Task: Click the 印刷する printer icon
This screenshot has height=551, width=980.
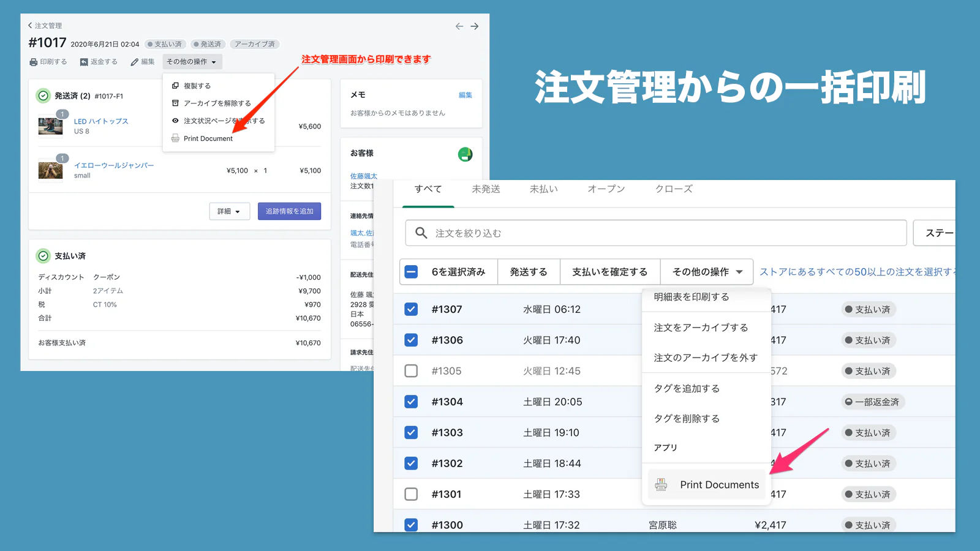Action: 34,62
